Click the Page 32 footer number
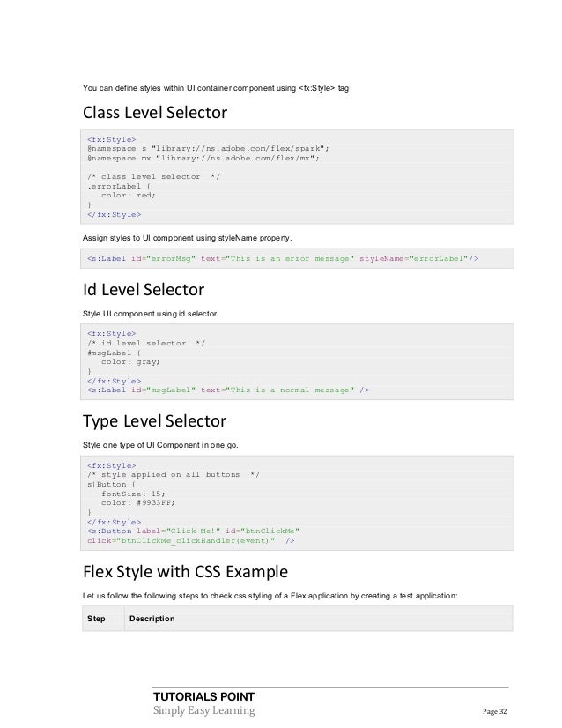The height and width of the screenshot is (728, 562). point(495,711)
